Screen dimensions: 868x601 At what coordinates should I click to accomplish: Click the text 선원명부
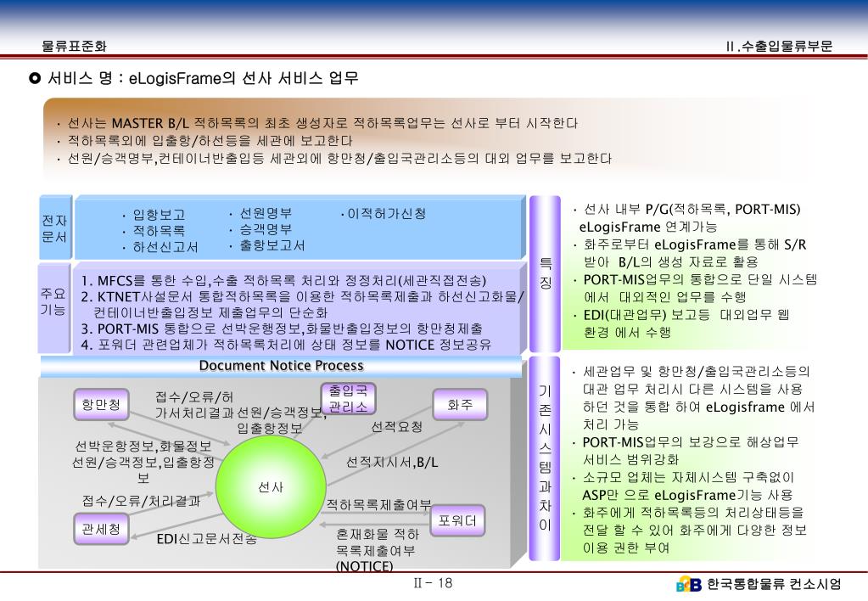266,213
